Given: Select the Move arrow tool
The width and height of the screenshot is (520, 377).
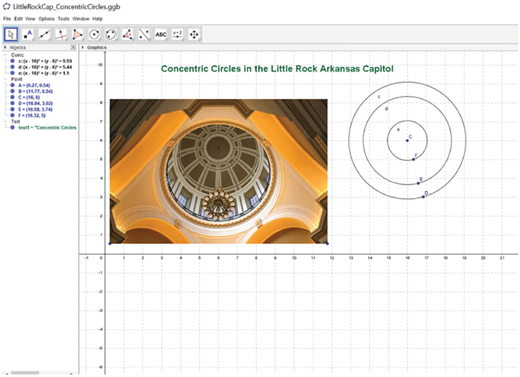Looking at the screenshot, I should pos(11,34).
